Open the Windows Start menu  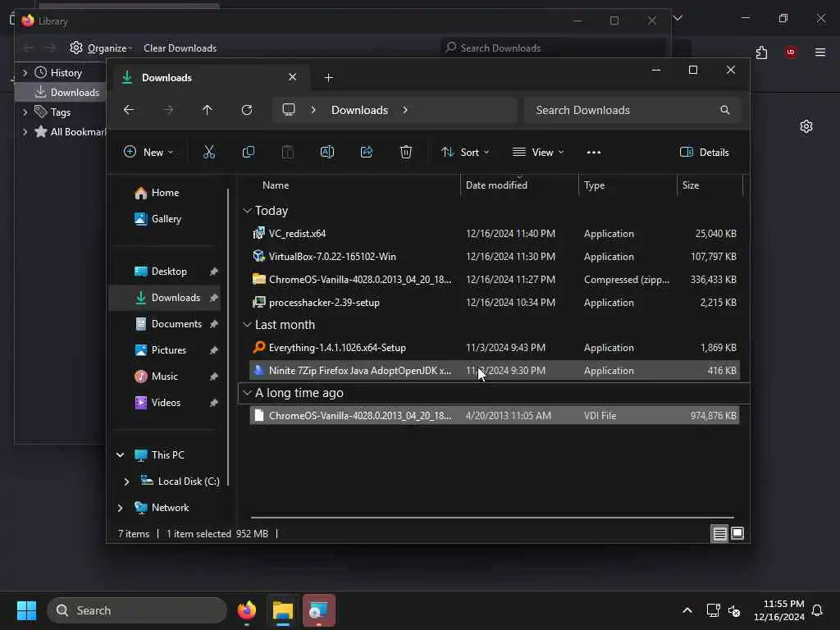(x=26, y=610)
